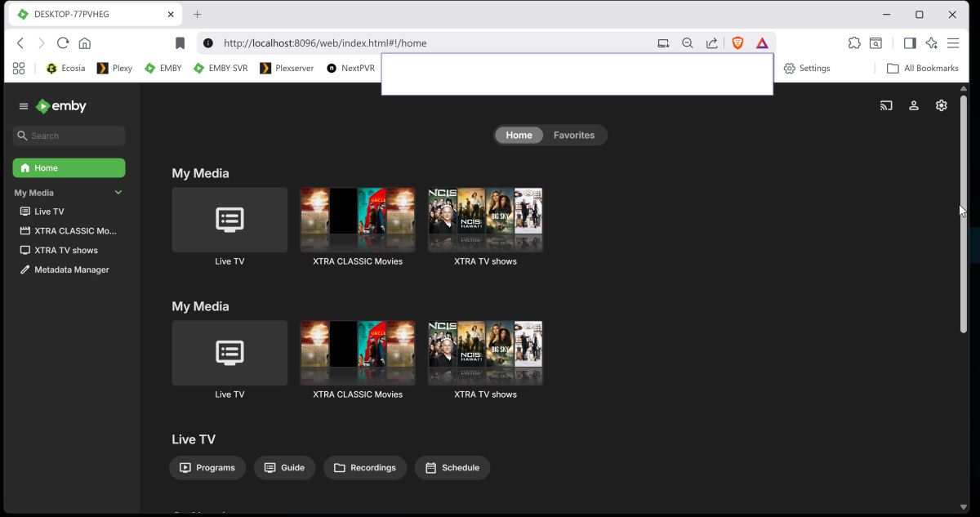The width and height of the screenshot is (980, 517).
Task: Open the Cast to device icon
Action: tap(886, 105)
